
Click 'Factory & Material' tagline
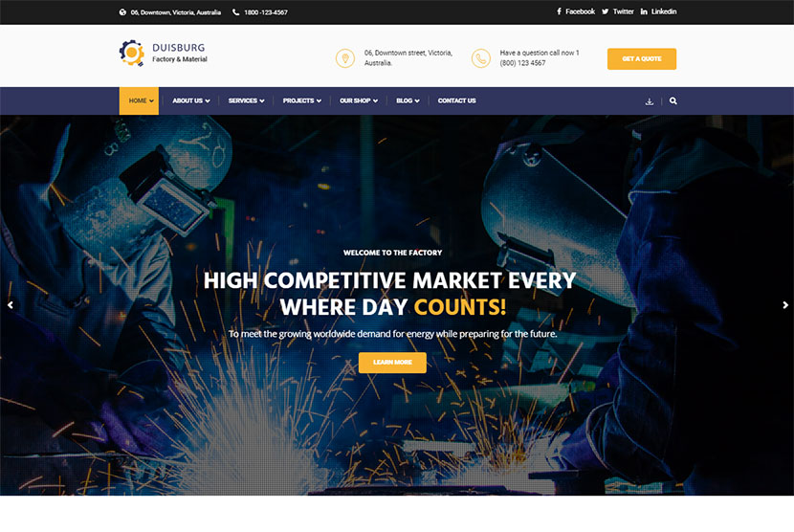(180, 59)
